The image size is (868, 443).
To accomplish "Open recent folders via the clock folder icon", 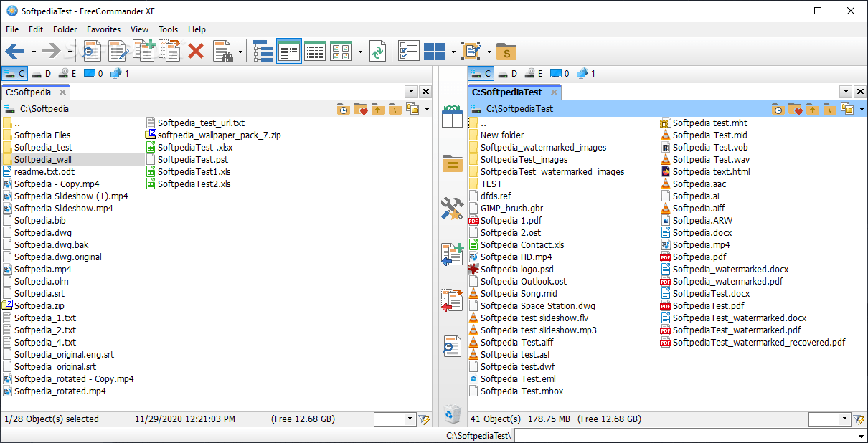I will [343, 108].
